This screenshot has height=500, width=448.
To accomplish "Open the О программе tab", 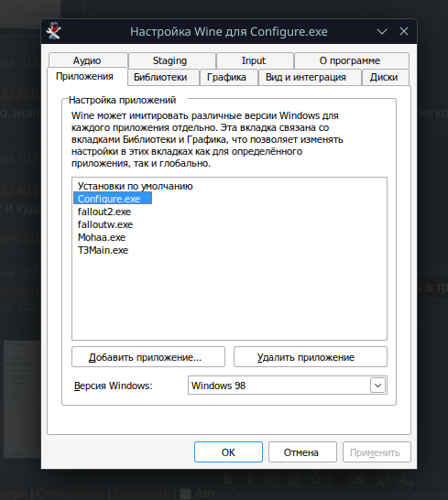I will pos(351,60).
